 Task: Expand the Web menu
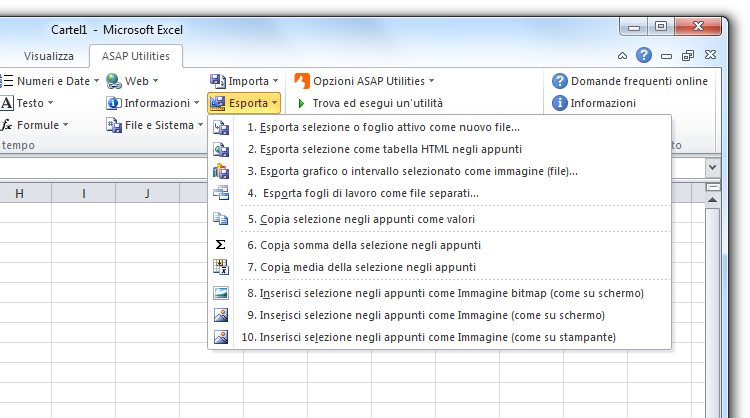[x=155, y=81]
